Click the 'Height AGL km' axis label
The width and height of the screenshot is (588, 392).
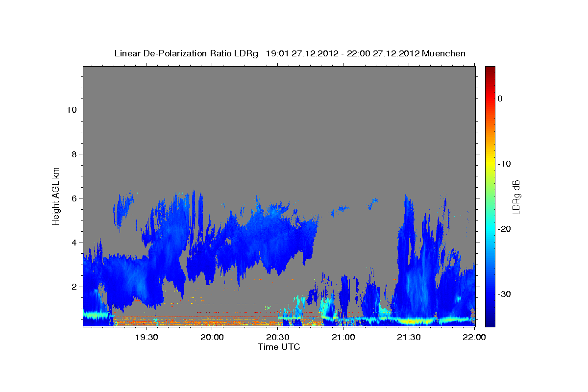pos(56,196)
